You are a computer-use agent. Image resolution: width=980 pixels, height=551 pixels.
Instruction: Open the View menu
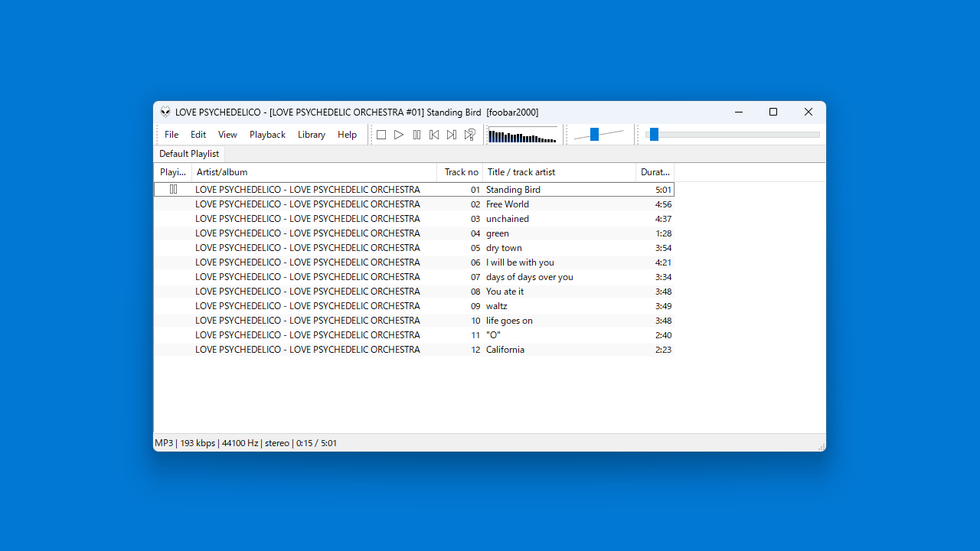click(x=227, y=135)
